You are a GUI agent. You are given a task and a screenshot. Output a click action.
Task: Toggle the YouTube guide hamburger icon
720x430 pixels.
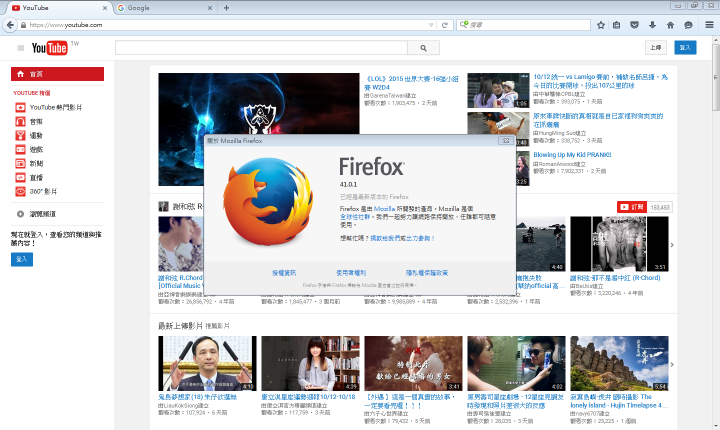20,48
